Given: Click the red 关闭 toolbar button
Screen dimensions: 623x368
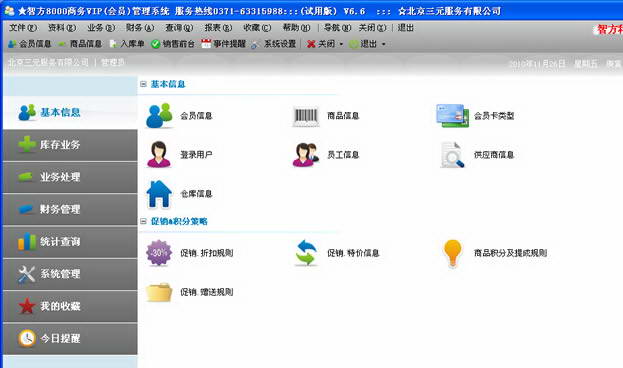Looking at the screenshot, I should 321,44.
